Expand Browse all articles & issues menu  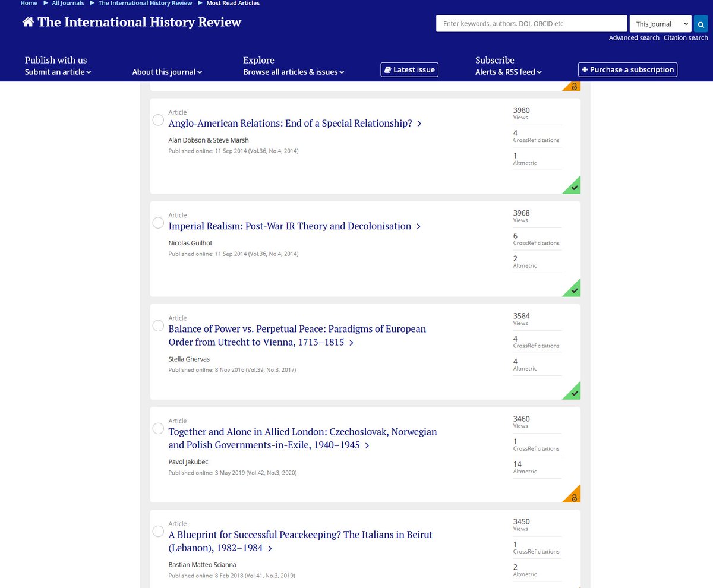pyautogui.click(x=294, y=72)
